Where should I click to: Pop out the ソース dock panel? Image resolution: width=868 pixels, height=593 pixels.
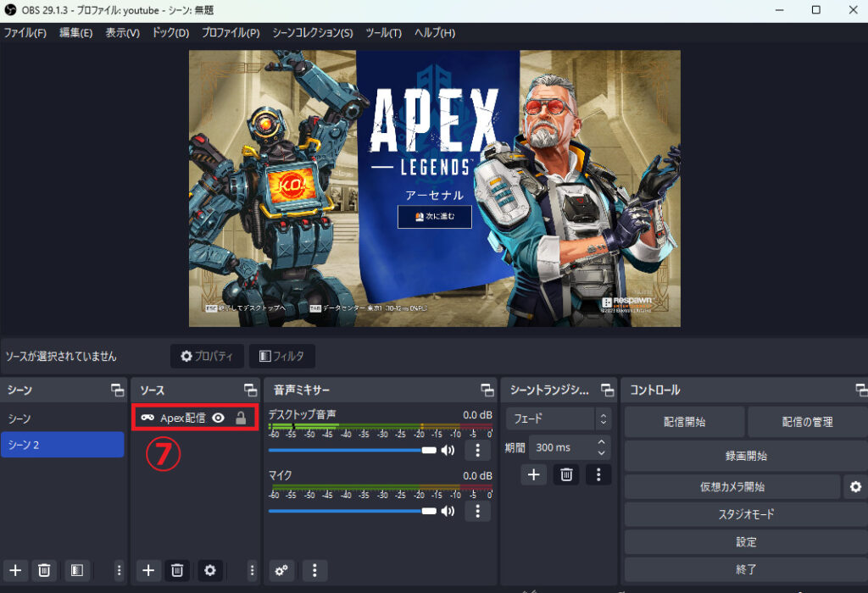(x=251, y=390)
